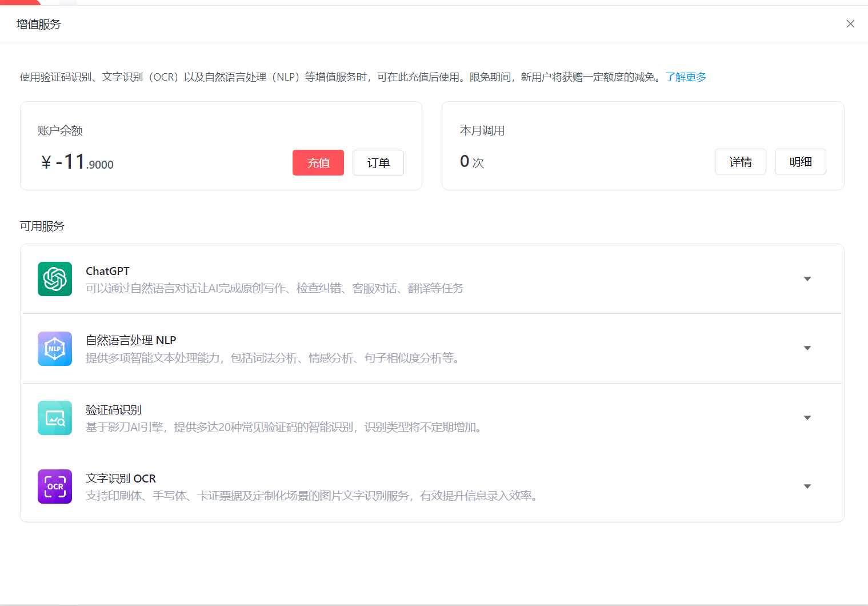Click the 0 次 monthly call count
868x606 pixels.
[472, 162]
